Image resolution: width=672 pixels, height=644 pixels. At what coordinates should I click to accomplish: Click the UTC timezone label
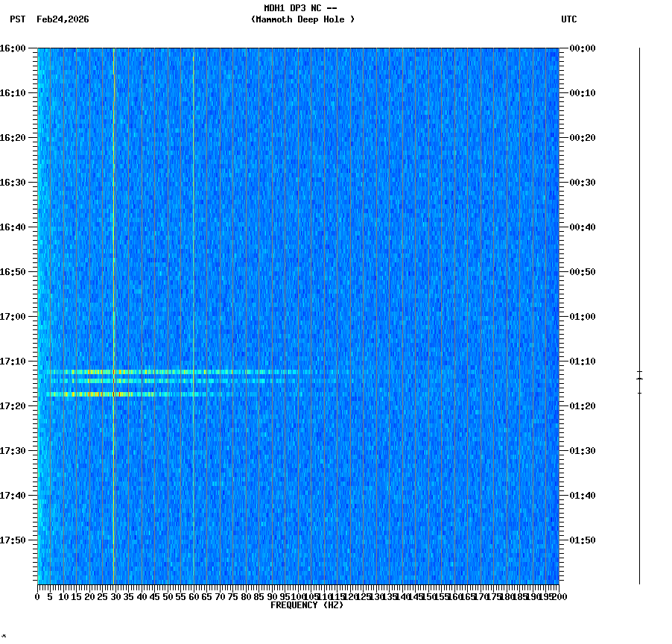click(x=569, y=20)
